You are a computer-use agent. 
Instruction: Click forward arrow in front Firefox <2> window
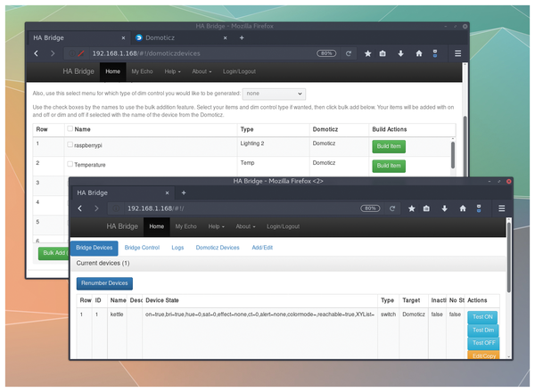point(96,208)
